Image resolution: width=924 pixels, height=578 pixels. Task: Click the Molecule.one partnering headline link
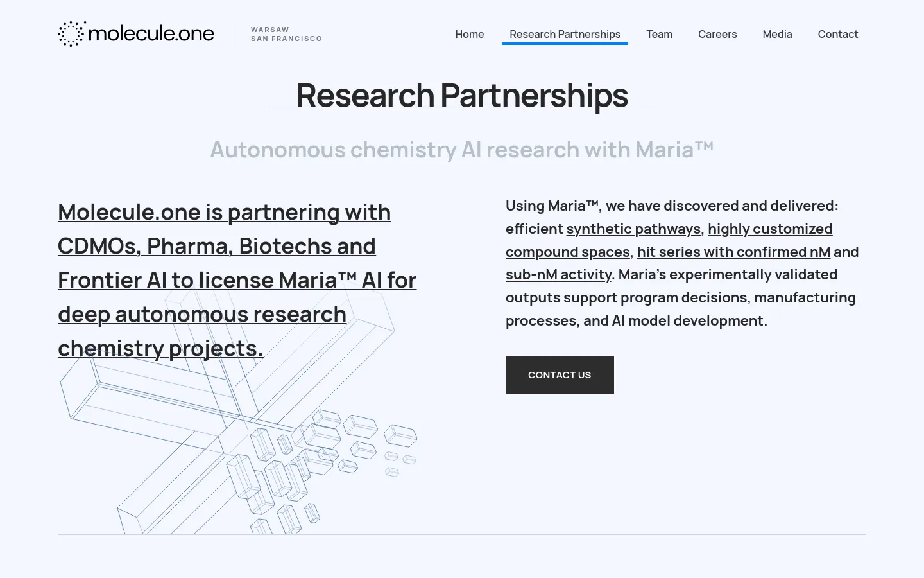click(x=237, y=280)
